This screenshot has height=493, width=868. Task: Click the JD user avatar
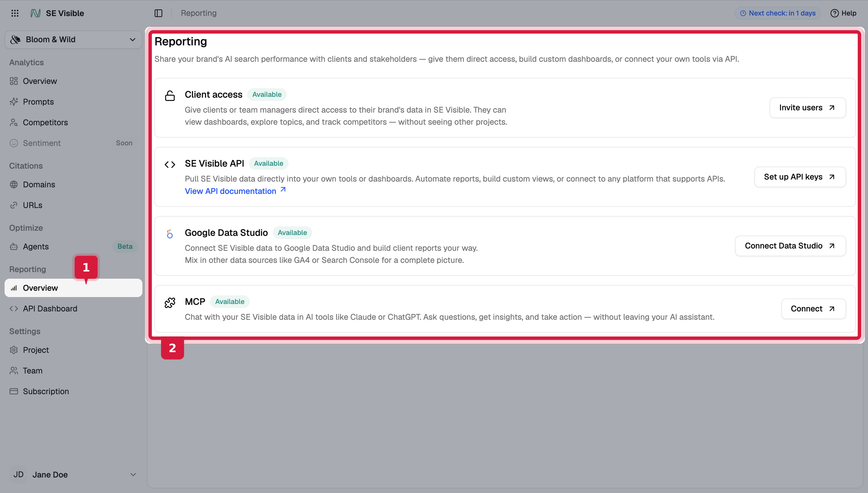click(x=18, y=474)
